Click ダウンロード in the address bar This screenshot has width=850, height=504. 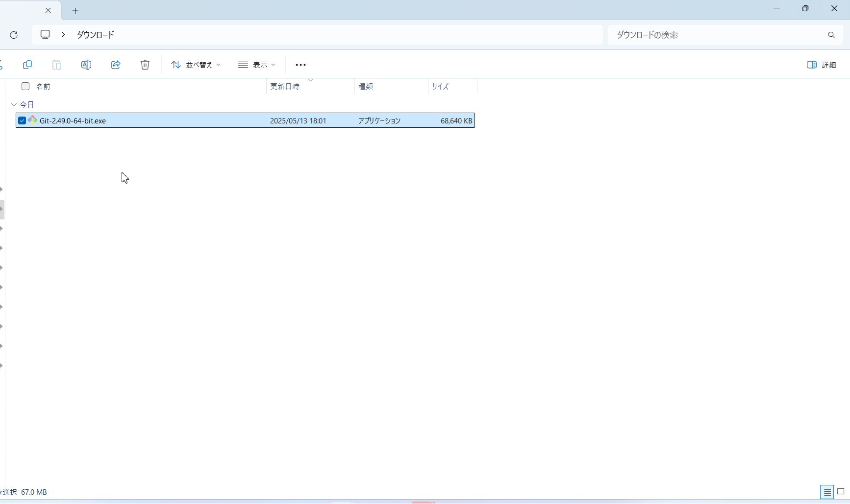click(x=96, y=35)
